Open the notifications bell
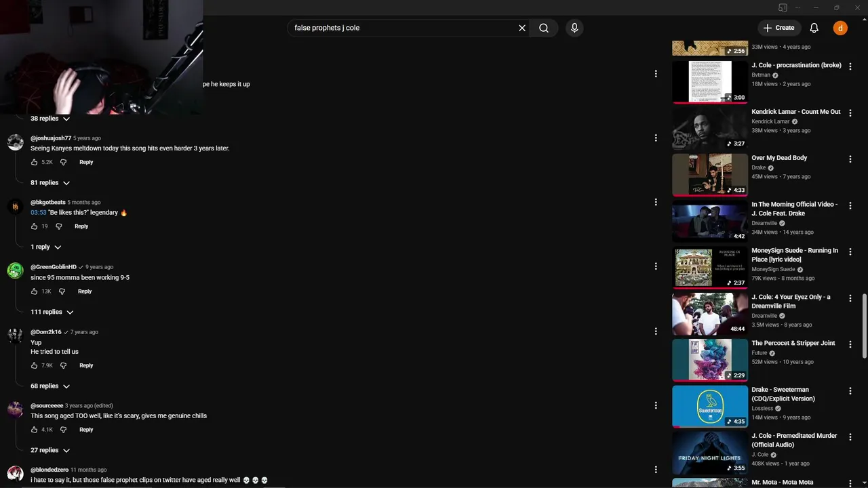The image size is (868, 488). pyautogui.click(x=814, y=28)
